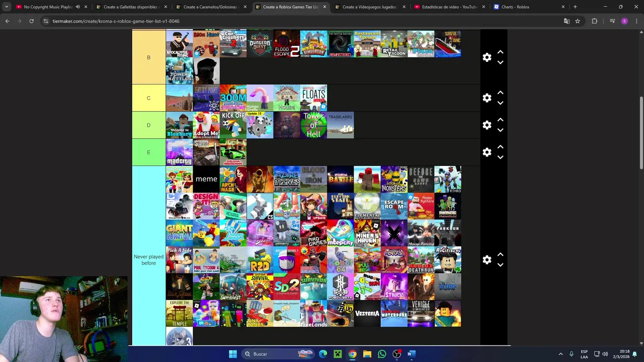
Task: Click the tiermaker.com address bar URL
Action: (116, 21)
